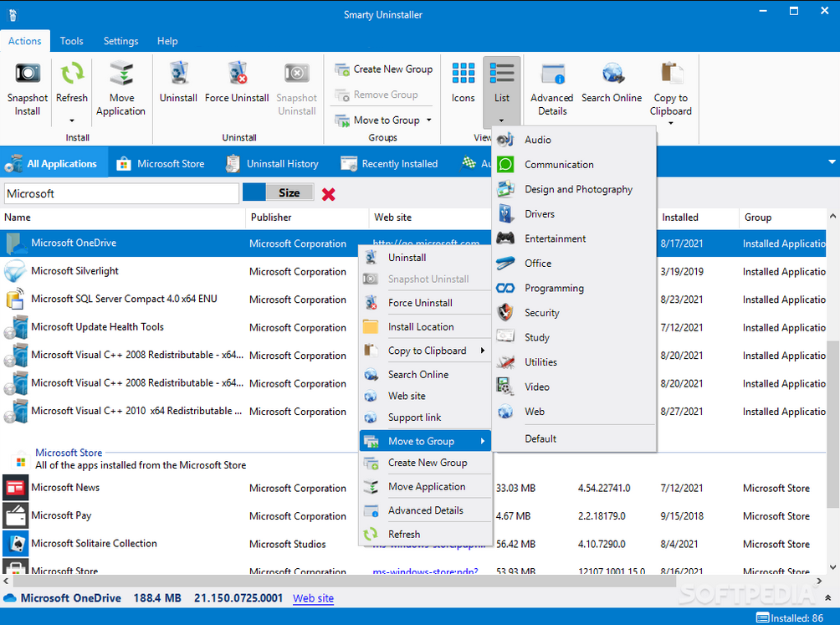This screenshot has height=625, width=840.
Task: Choose the Office group
Action: coord(574,263)
